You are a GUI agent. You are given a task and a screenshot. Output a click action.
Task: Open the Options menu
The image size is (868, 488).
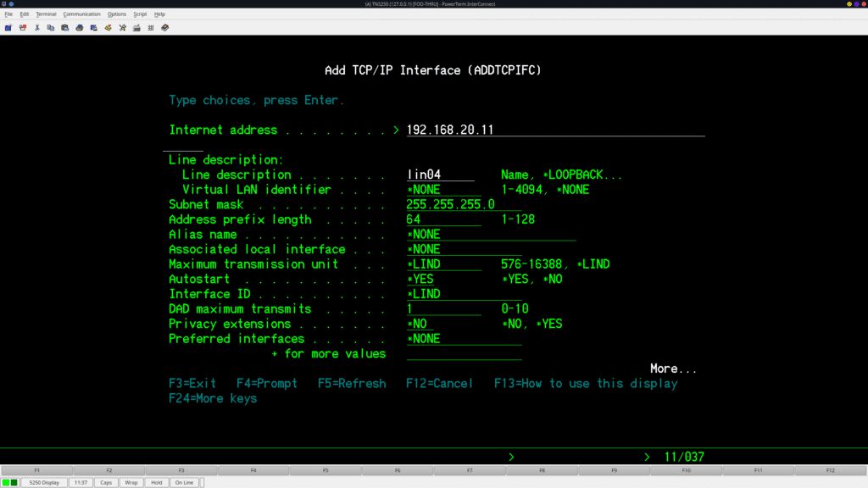(x=117, y=14)
